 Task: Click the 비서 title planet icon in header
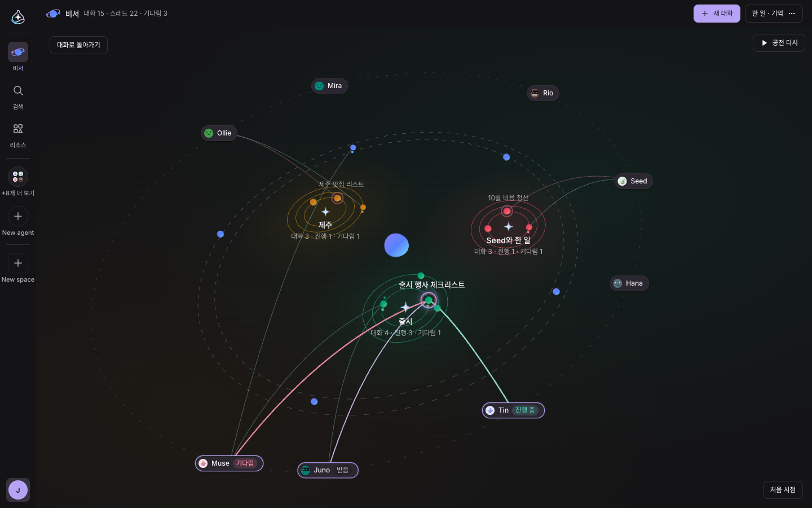pos(53,14)
